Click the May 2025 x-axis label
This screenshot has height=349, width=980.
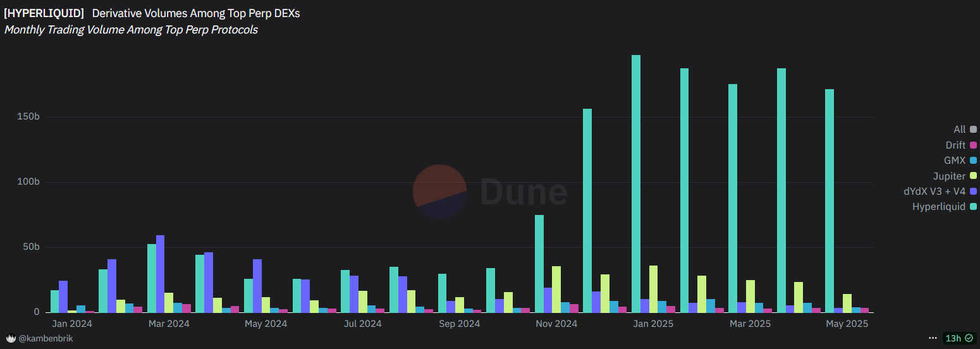coord(847,324)
